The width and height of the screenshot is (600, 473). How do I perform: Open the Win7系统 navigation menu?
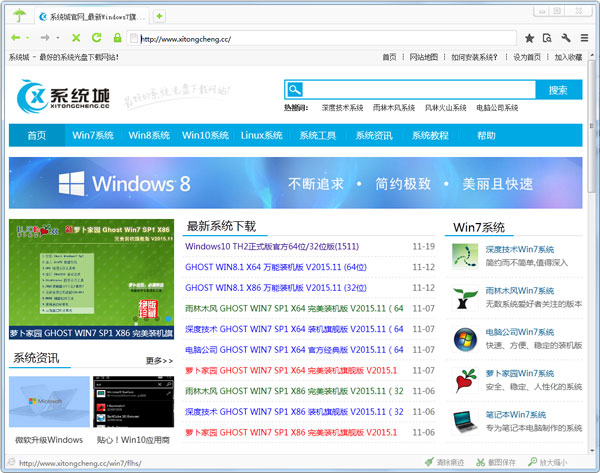[x=93, y=135]
